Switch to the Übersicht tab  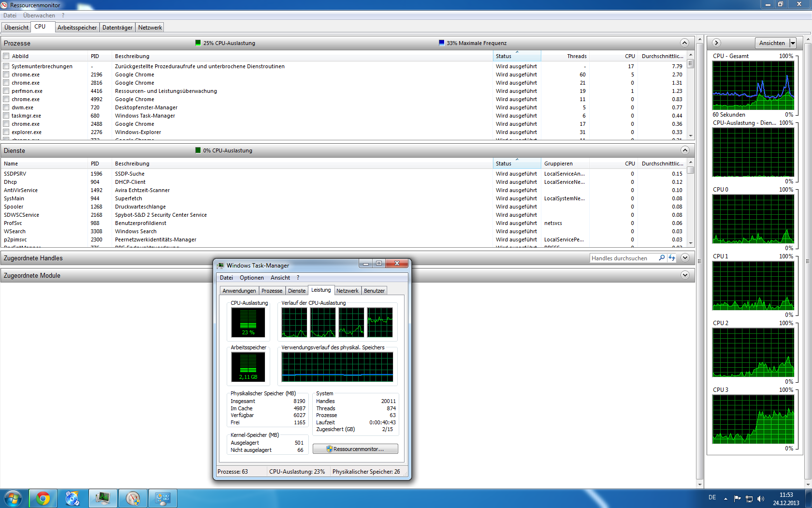click(16, 28)
